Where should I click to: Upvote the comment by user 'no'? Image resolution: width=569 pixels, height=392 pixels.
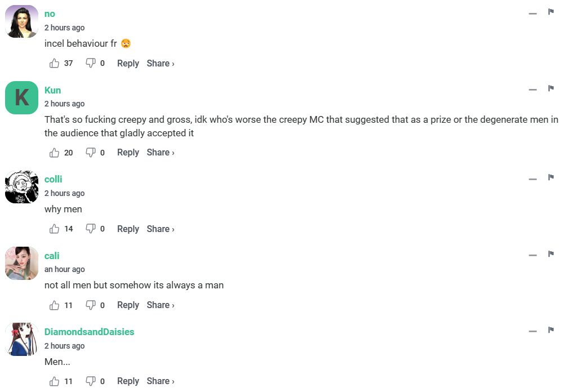55,64
